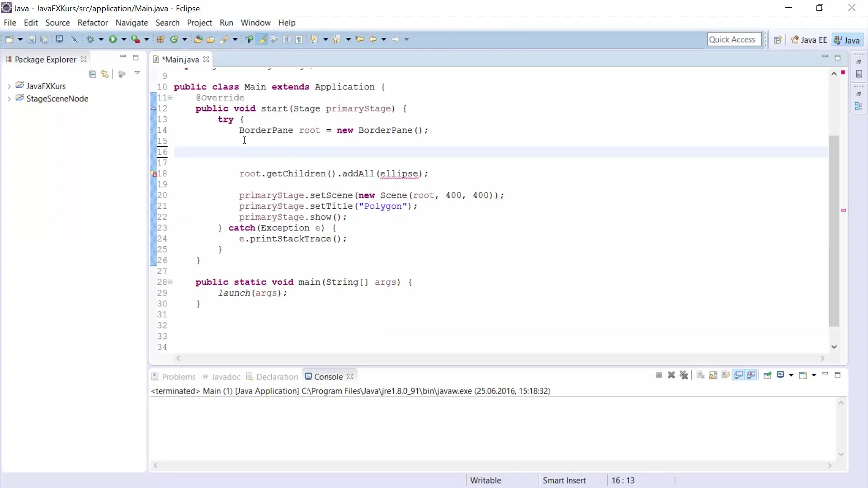This screenshot has height=488, width=868.
Task: Open the Navigate menu
Action: [132, 23]
